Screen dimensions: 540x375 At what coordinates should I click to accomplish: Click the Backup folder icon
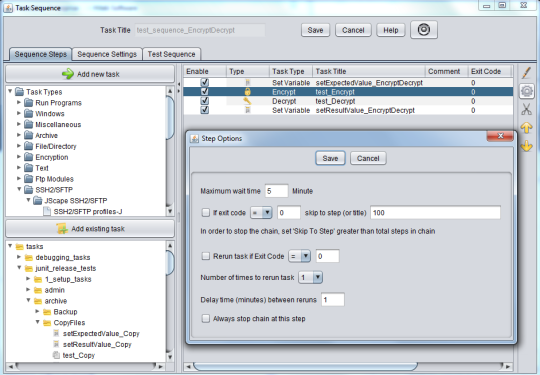(47, 312)
